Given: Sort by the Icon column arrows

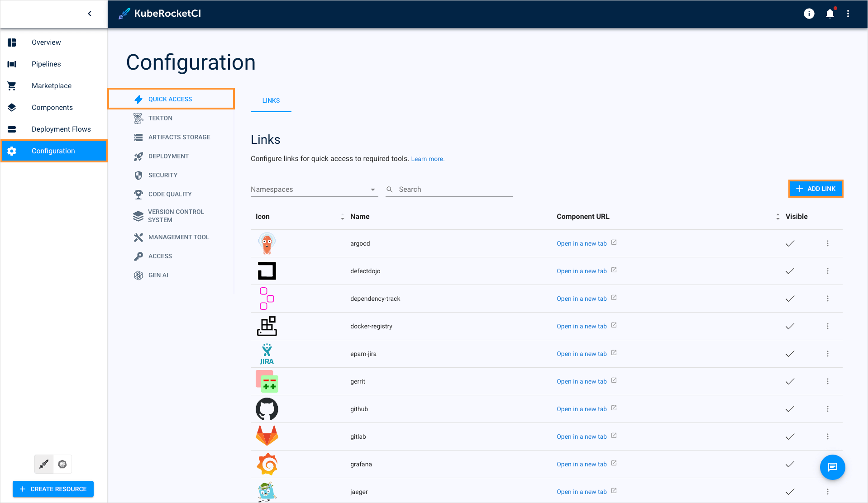Looking at the screenshot, I should [342, 217].
